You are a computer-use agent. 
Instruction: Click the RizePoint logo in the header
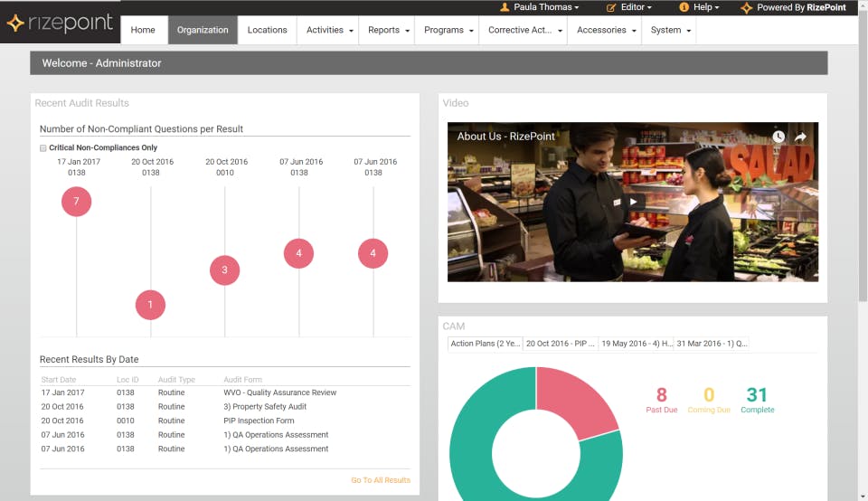point(60,23)
